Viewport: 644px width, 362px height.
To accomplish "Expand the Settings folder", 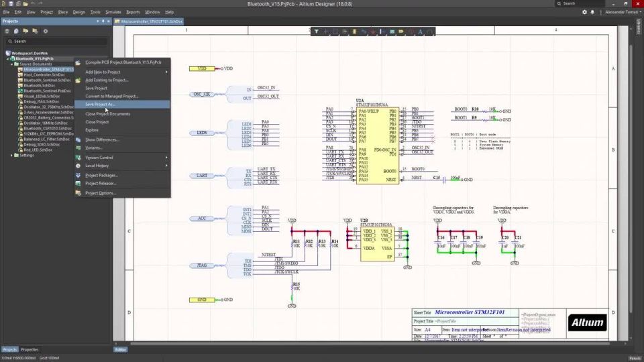I will click(12, 155).
